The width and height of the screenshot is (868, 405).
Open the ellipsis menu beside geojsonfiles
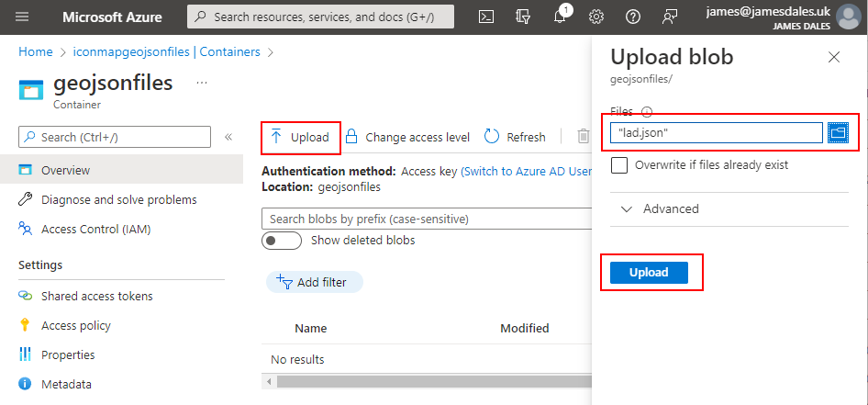[x=202, y=83]
